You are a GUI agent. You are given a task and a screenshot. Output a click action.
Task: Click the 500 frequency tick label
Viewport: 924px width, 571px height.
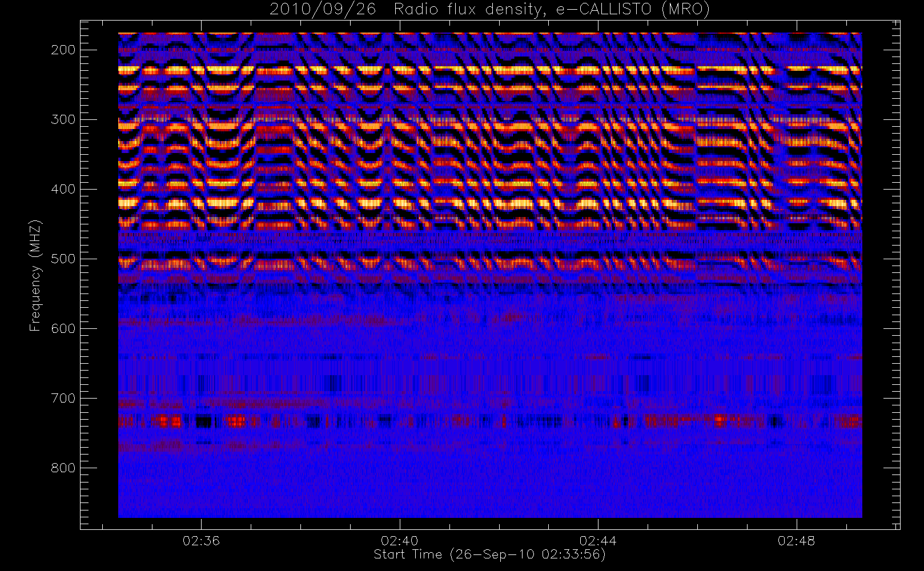tap(63, 259)
